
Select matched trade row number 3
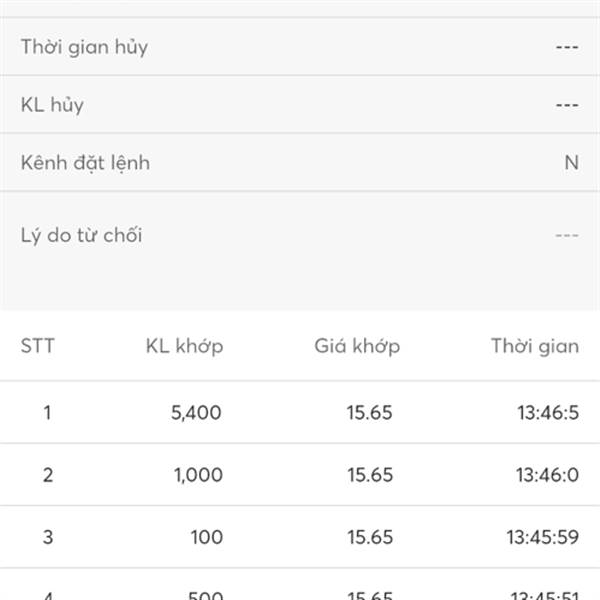(300, 537)
